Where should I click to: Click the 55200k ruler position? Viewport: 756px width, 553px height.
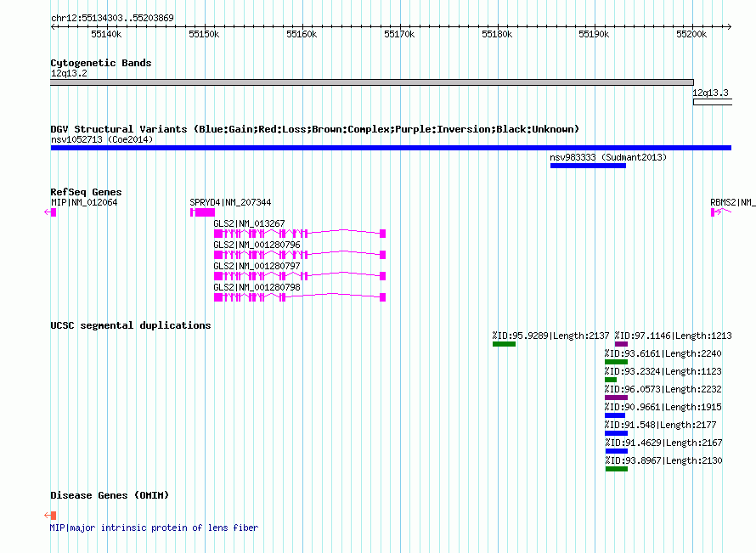coord(691,34)
